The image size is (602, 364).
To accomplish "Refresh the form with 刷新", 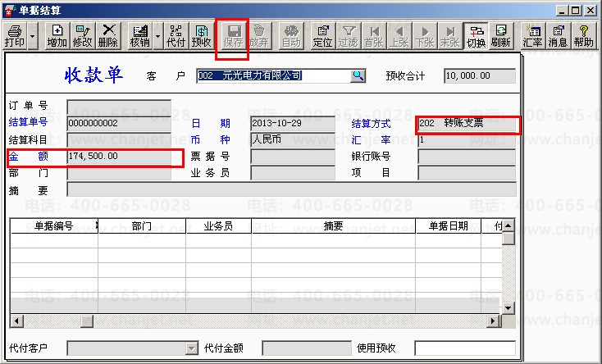I will click(x=501, y=36).
